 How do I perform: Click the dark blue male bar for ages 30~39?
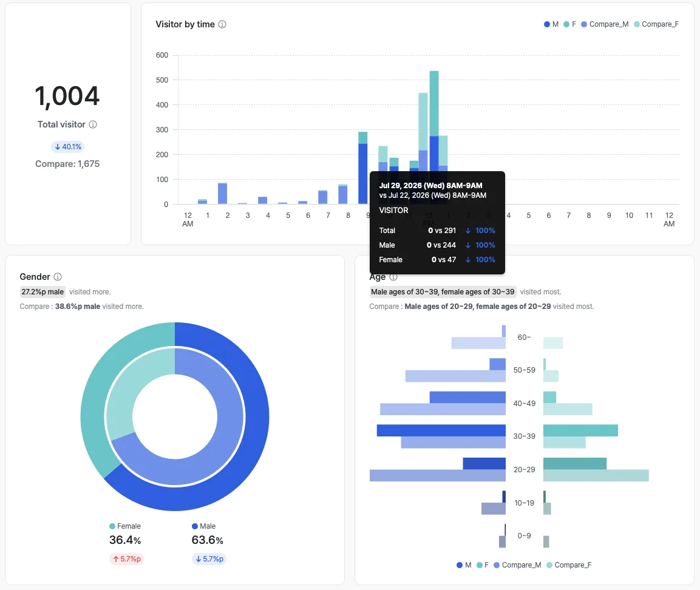coord(441,430)
